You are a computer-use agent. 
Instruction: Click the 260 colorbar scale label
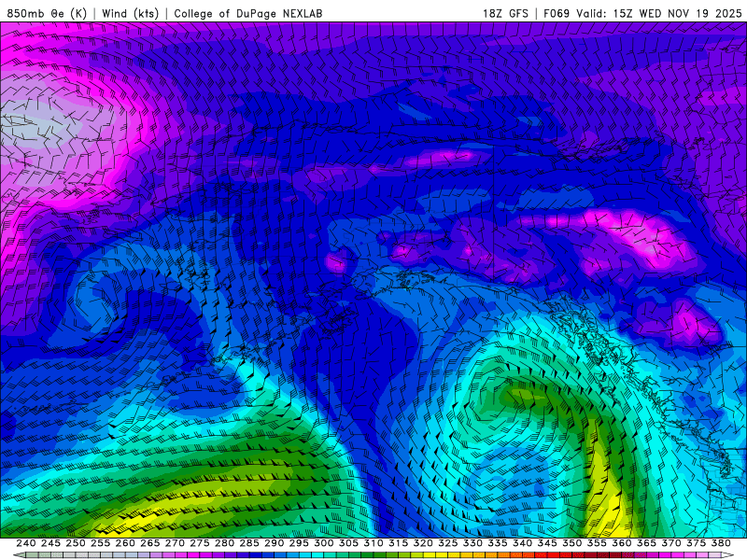(x=125, y=543)
